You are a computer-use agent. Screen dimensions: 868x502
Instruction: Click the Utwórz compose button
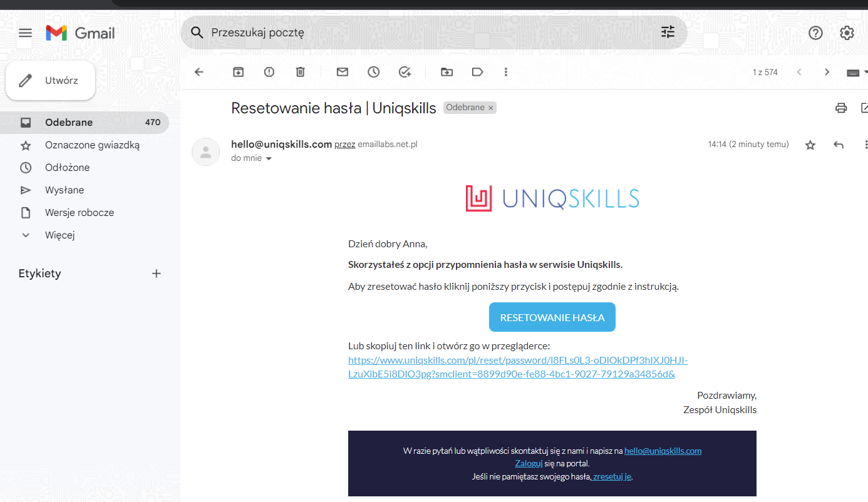(x=51, y=81)
